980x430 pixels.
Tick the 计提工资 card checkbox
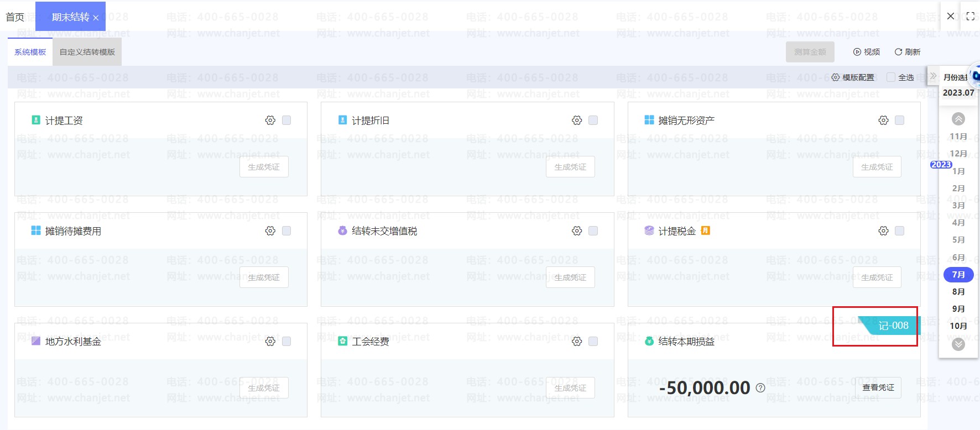point(286,120)
